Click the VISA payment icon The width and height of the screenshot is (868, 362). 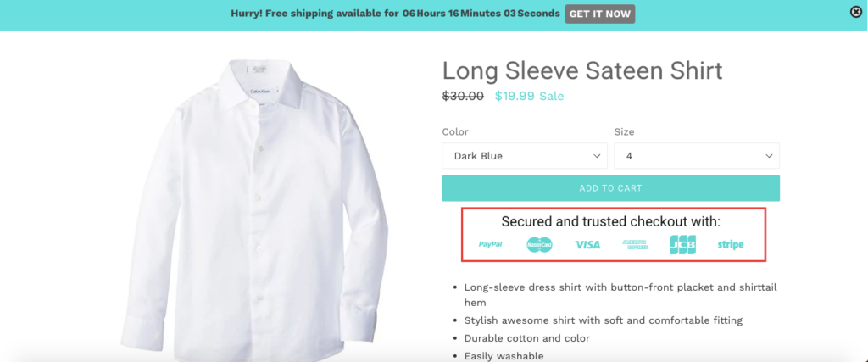[587, 245]
